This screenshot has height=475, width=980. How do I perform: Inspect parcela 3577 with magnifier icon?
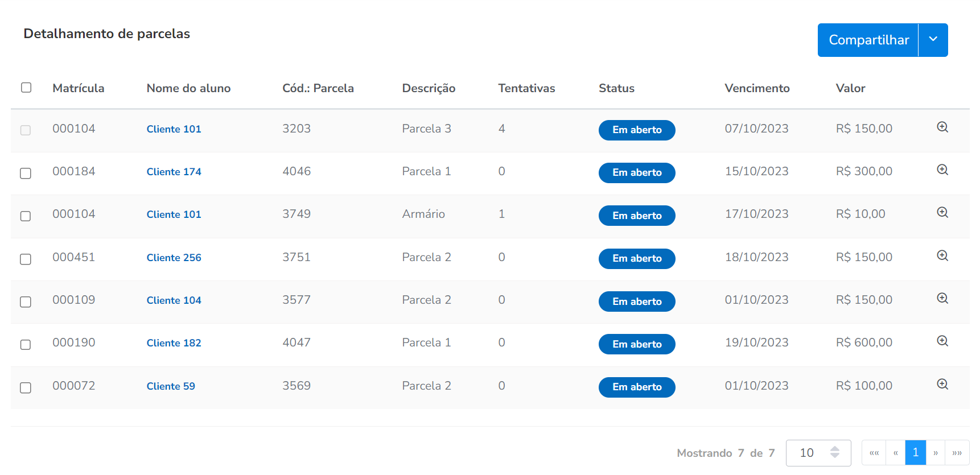pos(942,299)
